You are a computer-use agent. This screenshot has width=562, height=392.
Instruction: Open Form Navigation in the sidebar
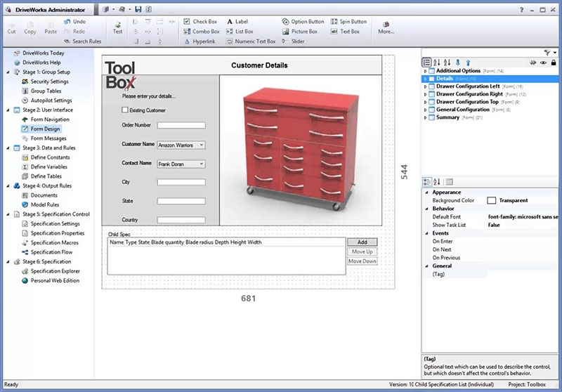coord(50,119)
